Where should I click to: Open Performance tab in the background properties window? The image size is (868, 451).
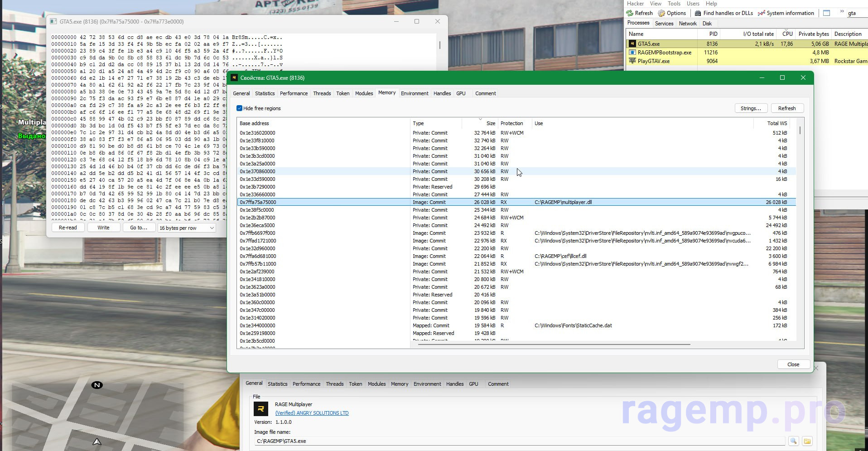pyautogui.click(x=307, y=384)
